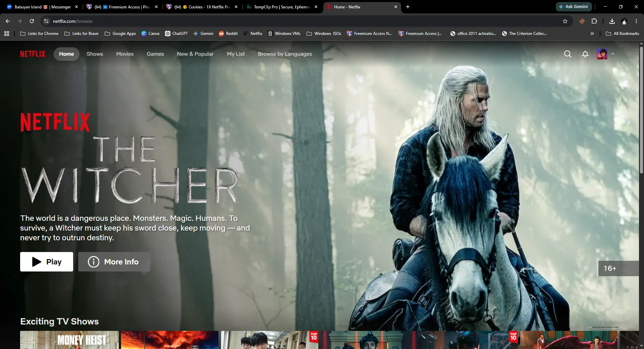Click the browser back arrow
The height and width of the screenshot is (349, 644).
pos(8,21)
